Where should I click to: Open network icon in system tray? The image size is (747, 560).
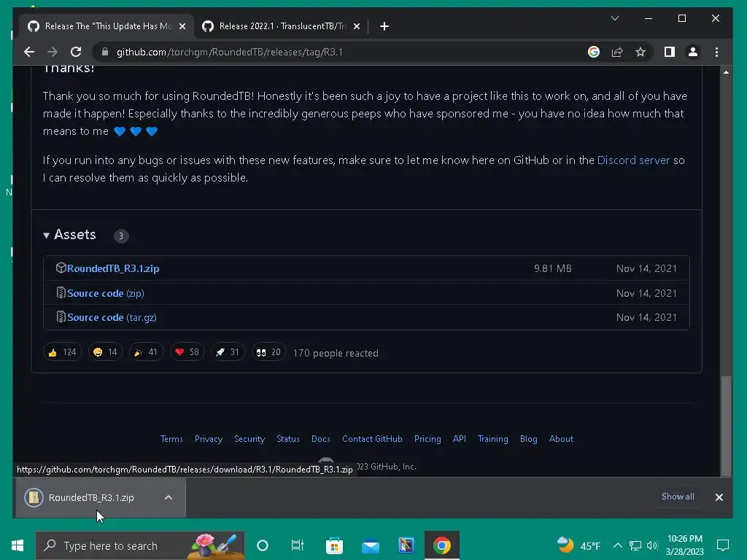coord(635,545)
